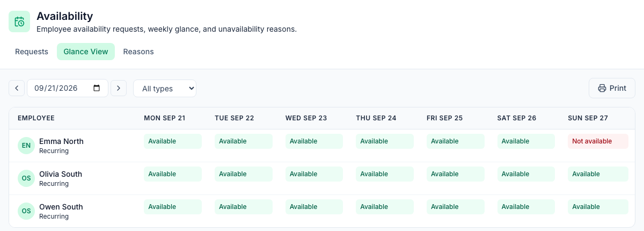Viewport: 644px width, 231px height.
Task: Open the Reasons tab
Action: [x=138, y=52]
